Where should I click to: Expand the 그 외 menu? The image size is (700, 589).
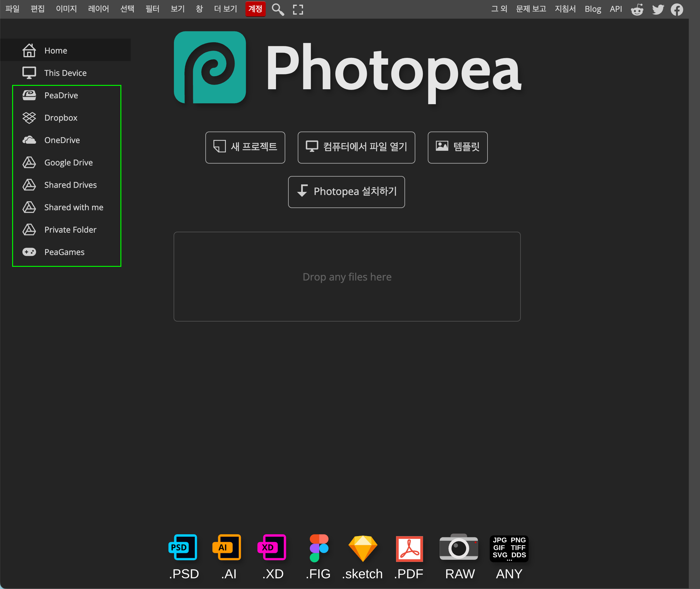click(499, 9)
